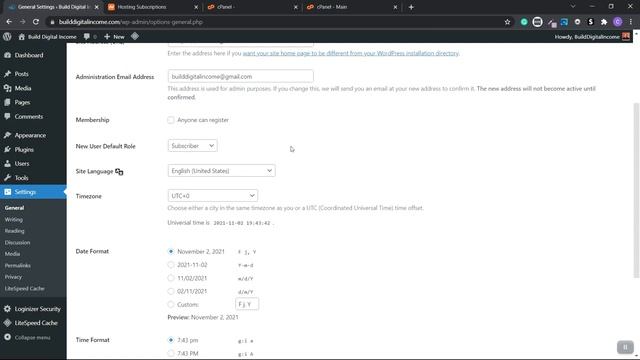Screen dimensions: 640x360
Task: Open the browser Extensions puzzle icon
Action: click(x=604, y=22)
